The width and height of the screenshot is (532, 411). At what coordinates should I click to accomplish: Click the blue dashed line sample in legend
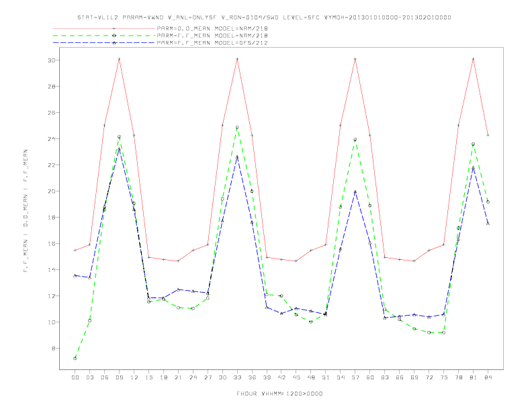tap(104, 43)
